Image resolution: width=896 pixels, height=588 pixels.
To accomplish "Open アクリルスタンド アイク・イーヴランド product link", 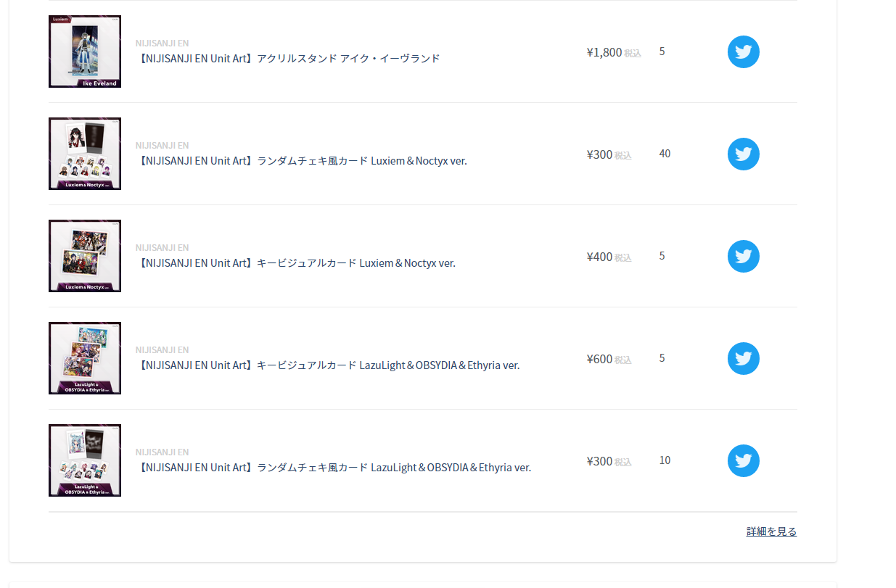I will [x=288, y=59].
